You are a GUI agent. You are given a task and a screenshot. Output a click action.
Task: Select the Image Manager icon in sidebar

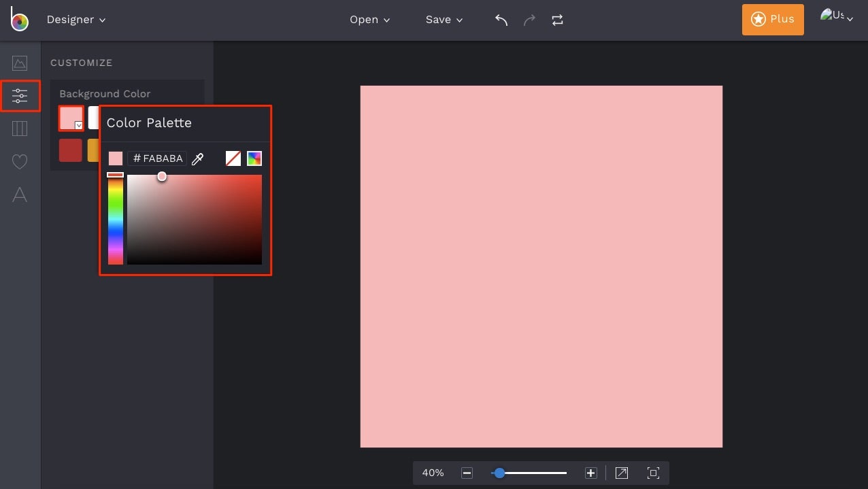pyautogui.click(x=20, y=63)
